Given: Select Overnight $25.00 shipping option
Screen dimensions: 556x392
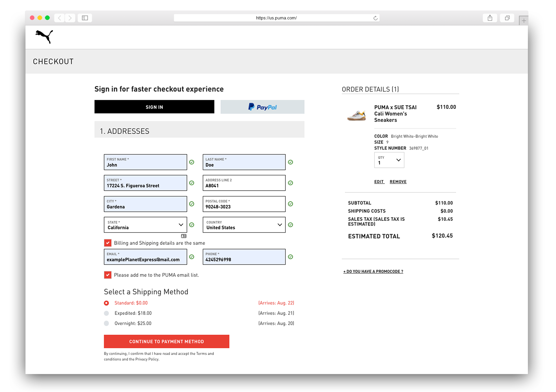Looking at the screenshot, I should (x=107, y=323).
